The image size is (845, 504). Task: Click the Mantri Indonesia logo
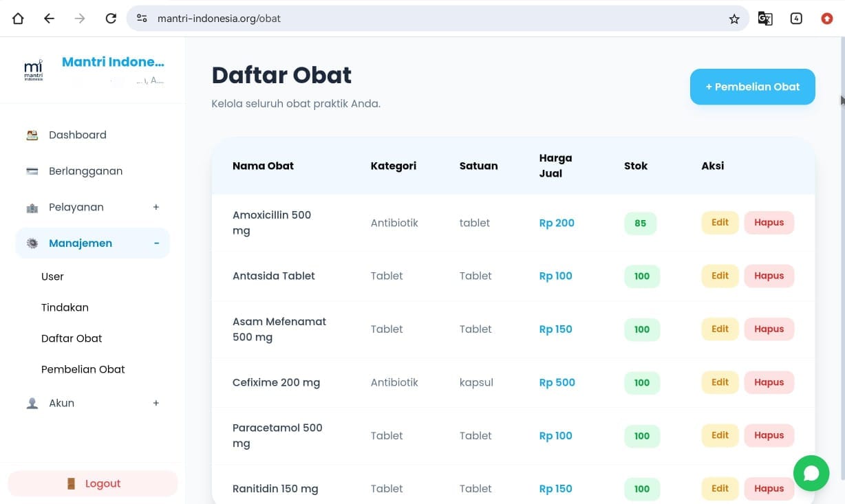(33, 70)
